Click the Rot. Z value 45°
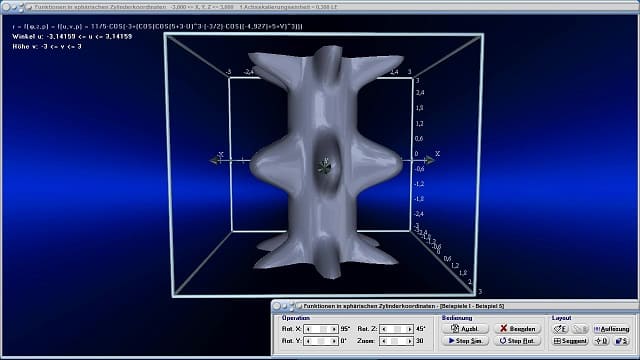 tap(421, 329)
